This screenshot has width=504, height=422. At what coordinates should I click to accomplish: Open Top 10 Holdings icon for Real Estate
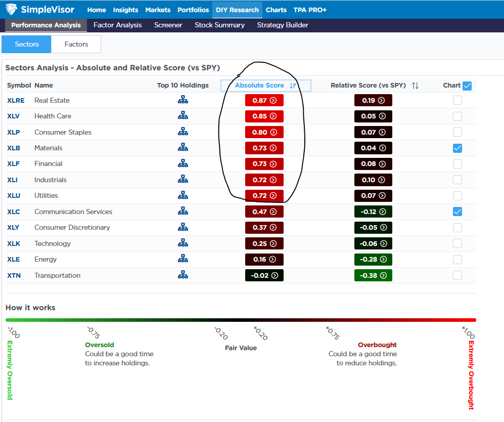[182, 100]
